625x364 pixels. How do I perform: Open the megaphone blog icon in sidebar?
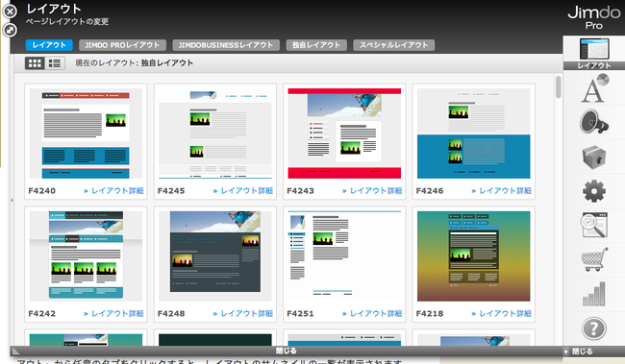click(x=594, y=122)
